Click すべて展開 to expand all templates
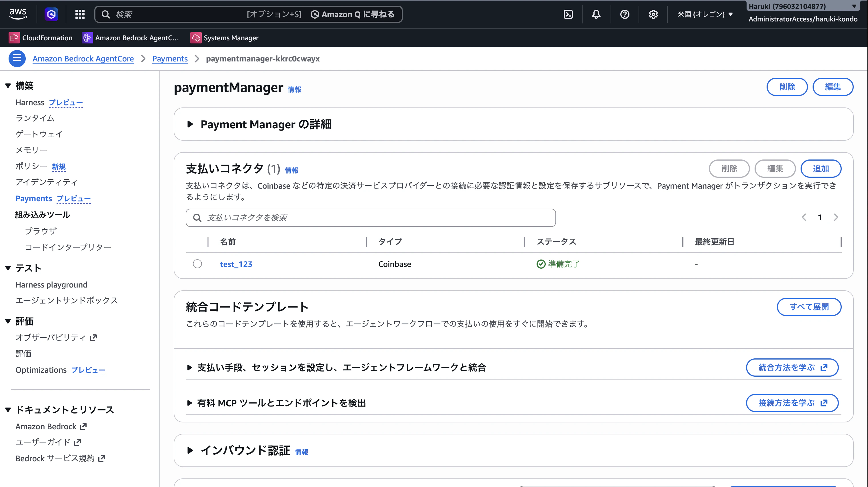The width and height of the screenshot is (868, 487). (x=809, y=307)
